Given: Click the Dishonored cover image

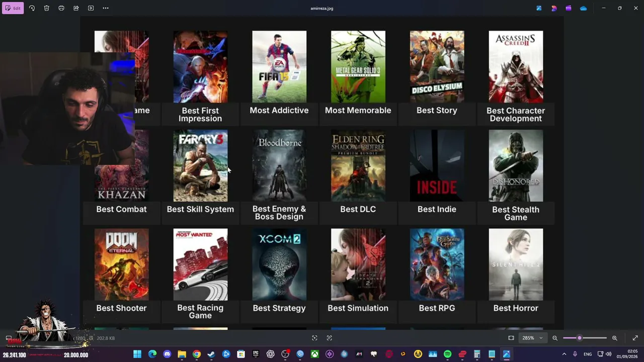Looking at the screenshot, I should click(x=516, y=165).
